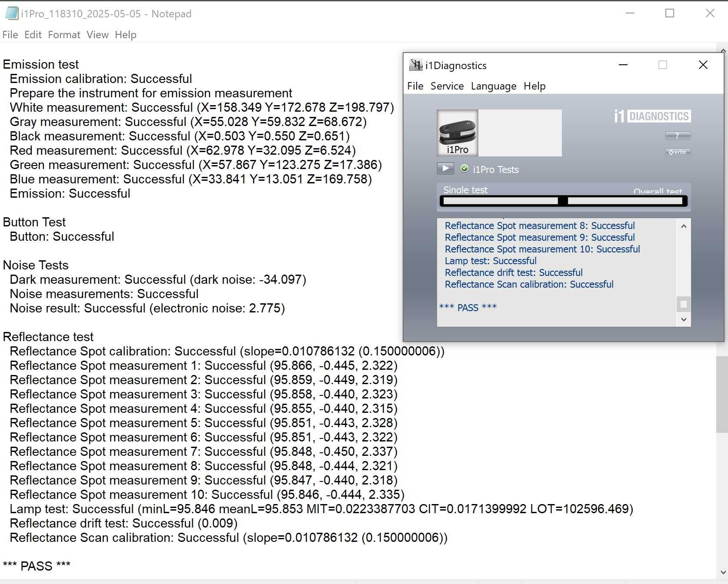Click 'Reflectance Spot measurement 9' in diagnostics log
This screenshot has width=728, height=584.
pyautogui.click(x=540, y=237)
